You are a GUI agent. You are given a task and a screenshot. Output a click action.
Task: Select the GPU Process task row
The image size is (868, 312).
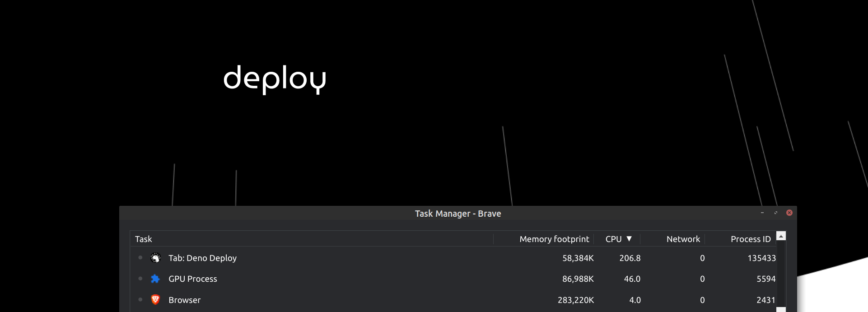coord(453,279)
